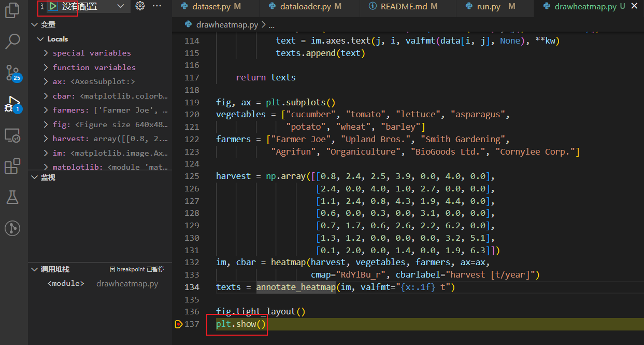Click line number 119 in the gutter
Image resolution: width=644 pixels, height=345 pixels.
click(192, 102)
